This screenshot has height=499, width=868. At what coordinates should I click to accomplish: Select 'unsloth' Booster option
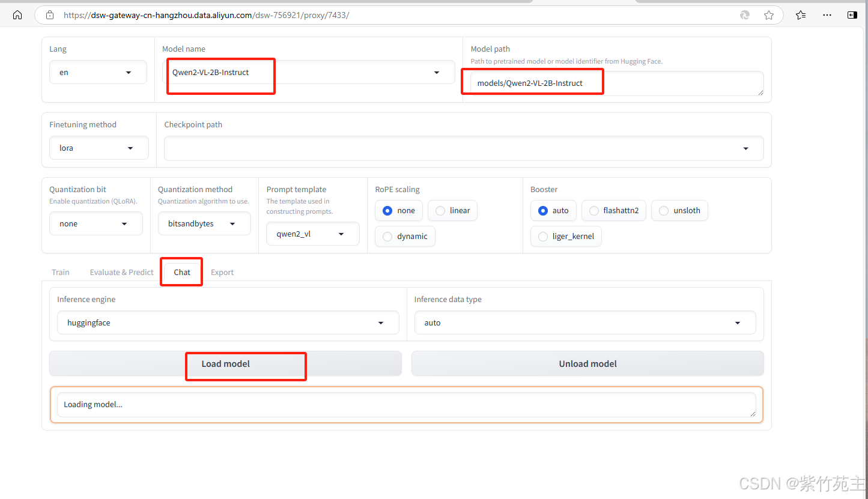click(679, 211)
